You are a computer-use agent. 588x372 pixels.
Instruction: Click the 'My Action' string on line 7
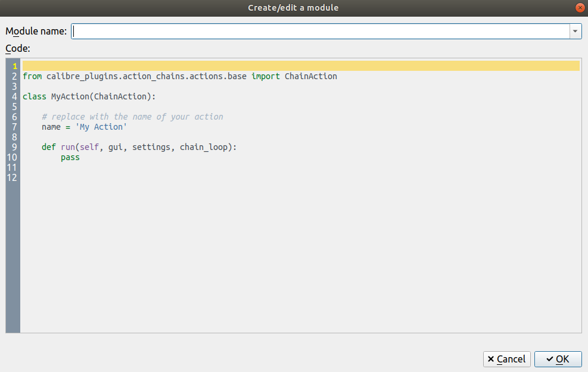101,127
